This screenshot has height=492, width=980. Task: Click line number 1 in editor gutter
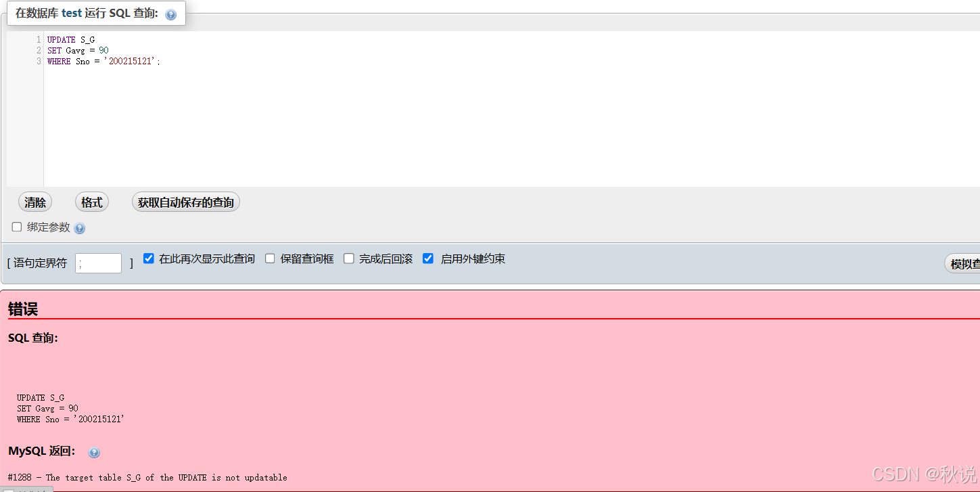pos(39,40)
